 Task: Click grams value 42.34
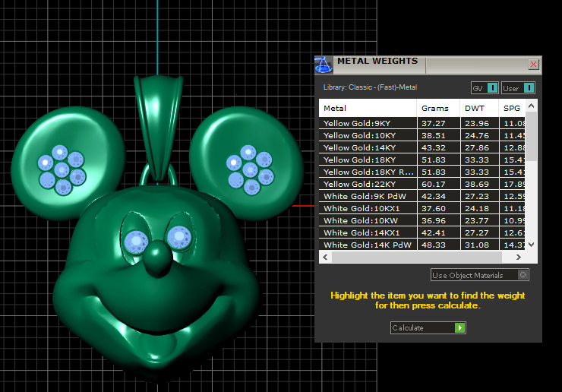[434, 197]
